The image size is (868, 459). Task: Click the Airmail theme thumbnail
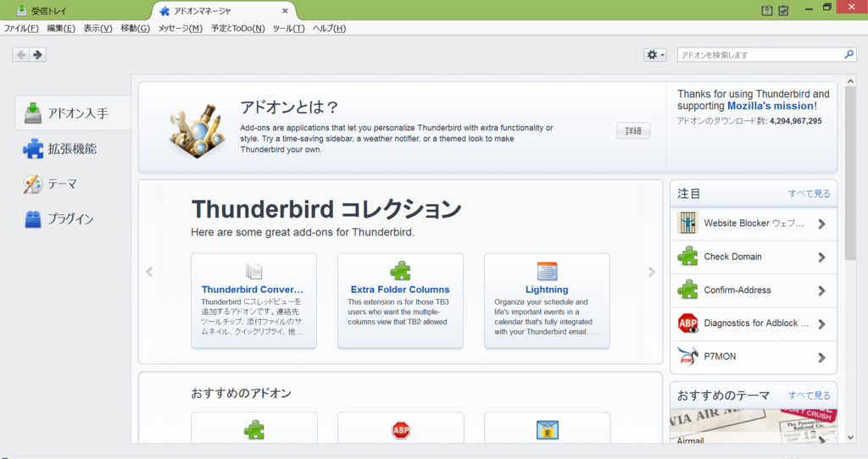pyautogui.click(x=754, y=426)
